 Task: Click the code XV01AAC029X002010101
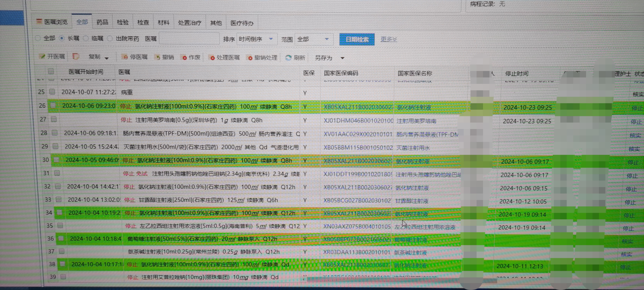point(358,134)
